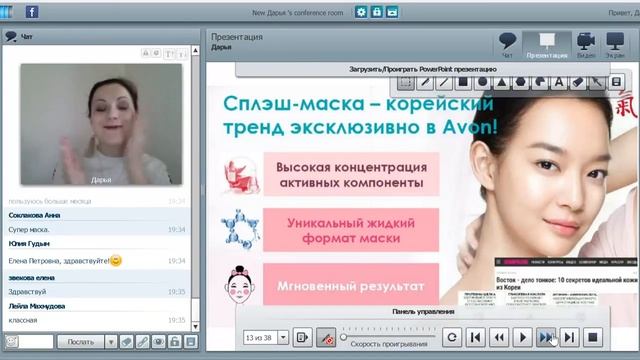
Task: Adjust the Скорость проигрывания slider handle
Action: pyautogui.click(x=344, y=337)
